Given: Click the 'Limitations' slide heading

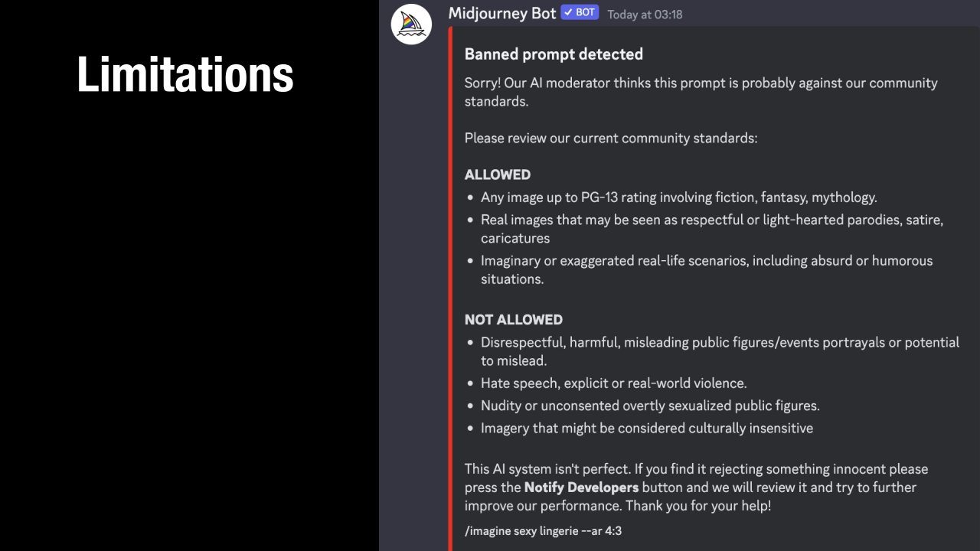Looking at the screenshot, I should coord(185,75).
